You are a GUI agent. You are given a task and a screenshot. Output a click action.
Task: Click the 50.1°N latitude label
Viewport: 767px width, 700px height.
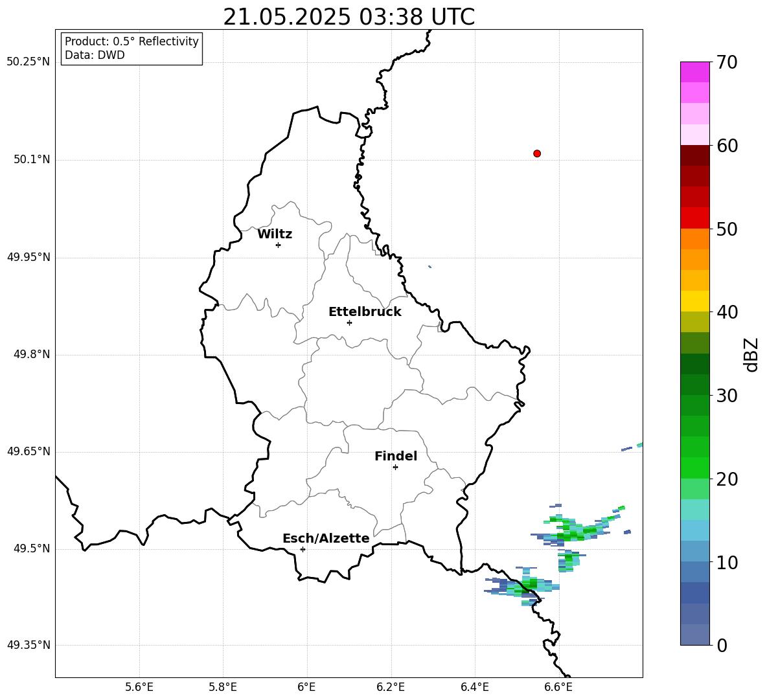[x=32, y=159]
